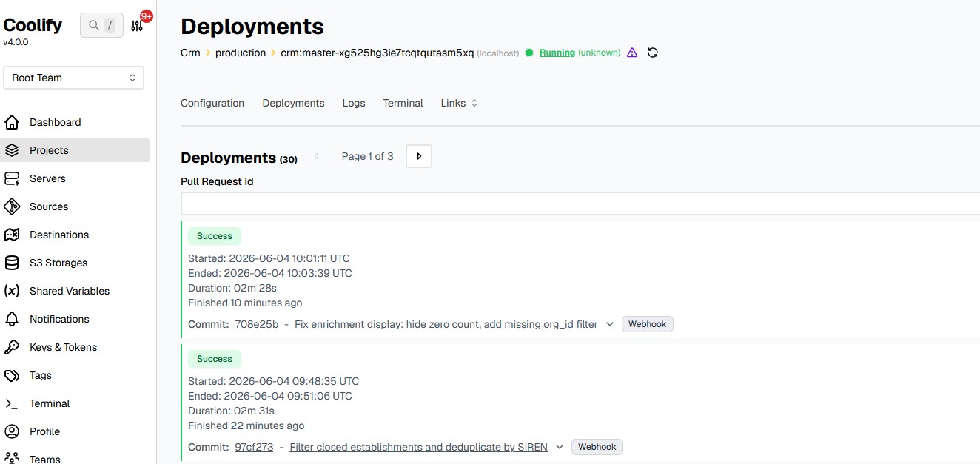
Task: Click the Projects layers icon
Action: [12, 150]
